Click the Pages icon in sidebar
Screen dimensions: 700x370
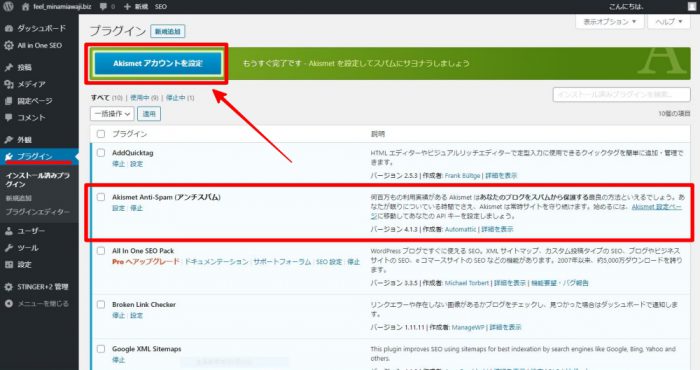[x=8, y=101]
